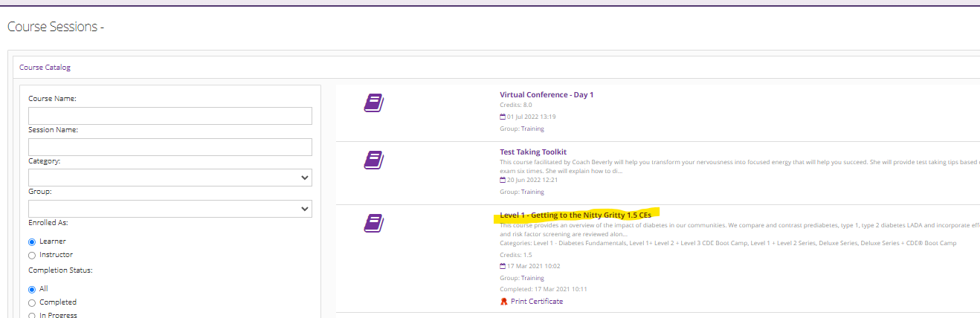
Task: Click the book icon beside Test Taking Toolkit
Action: (373, 160)
